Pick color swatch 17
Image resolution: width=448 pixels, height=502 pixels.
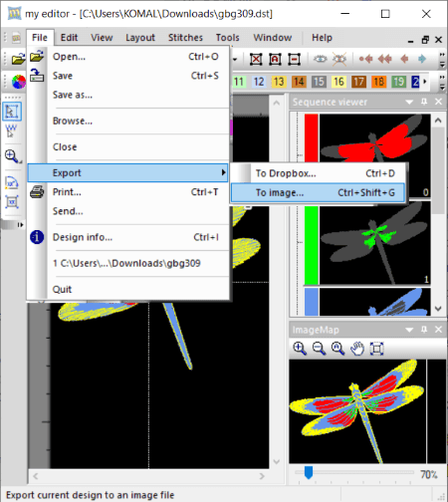(358, 82)
